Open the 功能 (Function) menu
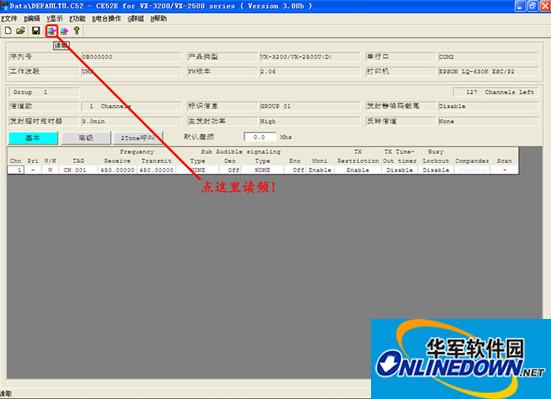The height and width of the screenshot is (399, 551). [x=77, y=19]
